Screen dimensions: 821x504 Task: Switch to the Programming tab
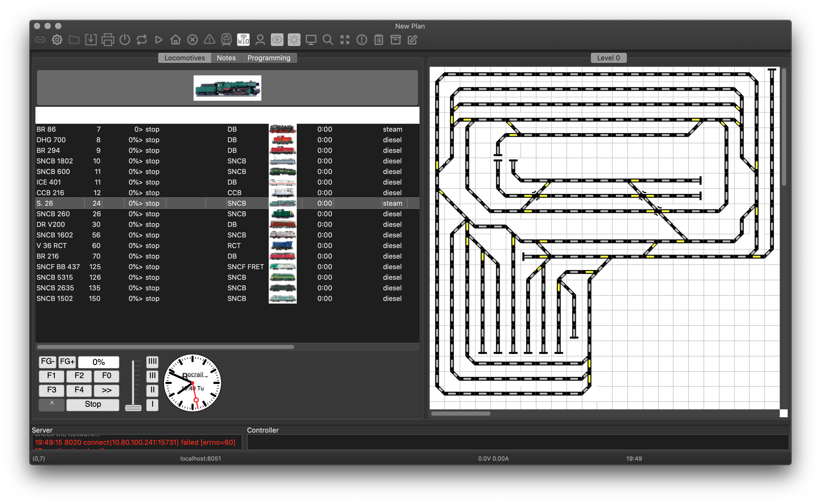pyautogui.click(x=269, y=58)
